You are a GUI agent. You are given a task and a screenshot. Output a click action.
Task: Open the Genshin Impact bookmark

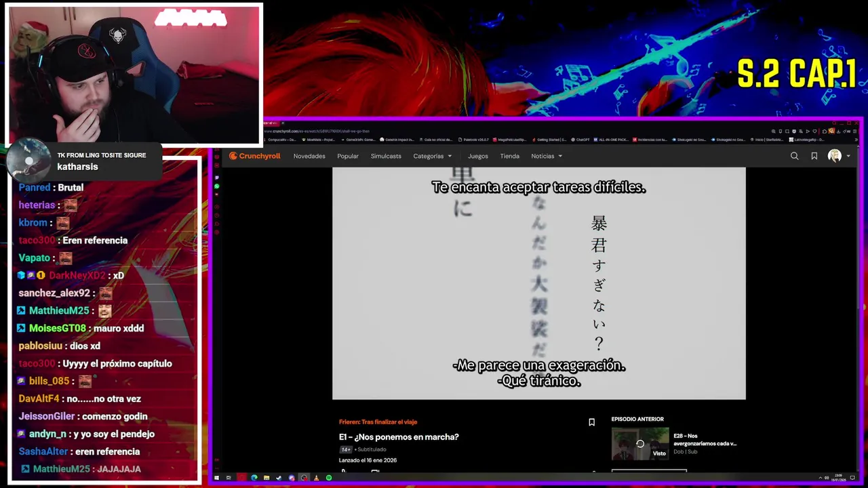[398, 140]
